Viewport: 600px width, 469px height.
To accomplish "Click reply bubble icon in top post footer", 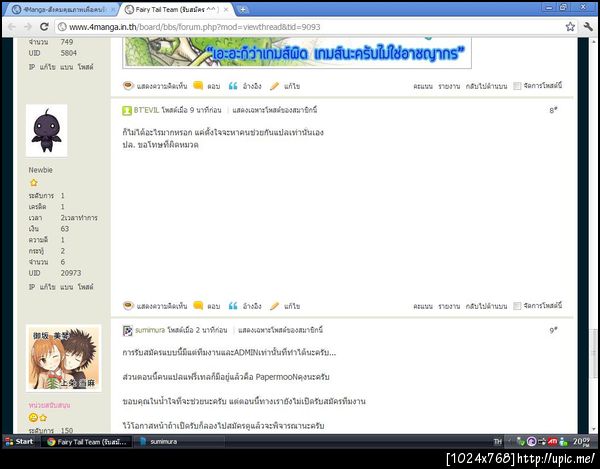I will (198, 85).
